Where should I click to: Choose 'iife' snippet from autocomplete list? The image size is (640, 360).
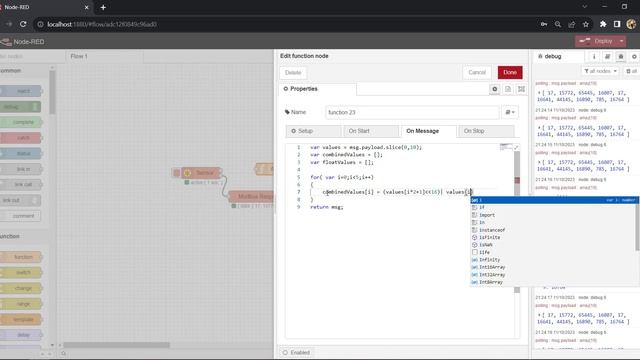pyautogui.click(x=553, y=252)
